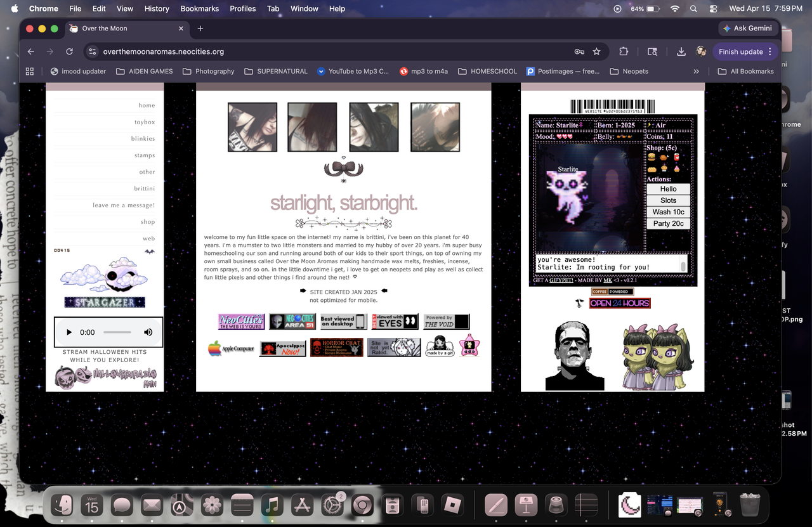This screenshot has width=812, height=527.
Task: Bookmark this page with the star icon
Action: click(596, 52)
